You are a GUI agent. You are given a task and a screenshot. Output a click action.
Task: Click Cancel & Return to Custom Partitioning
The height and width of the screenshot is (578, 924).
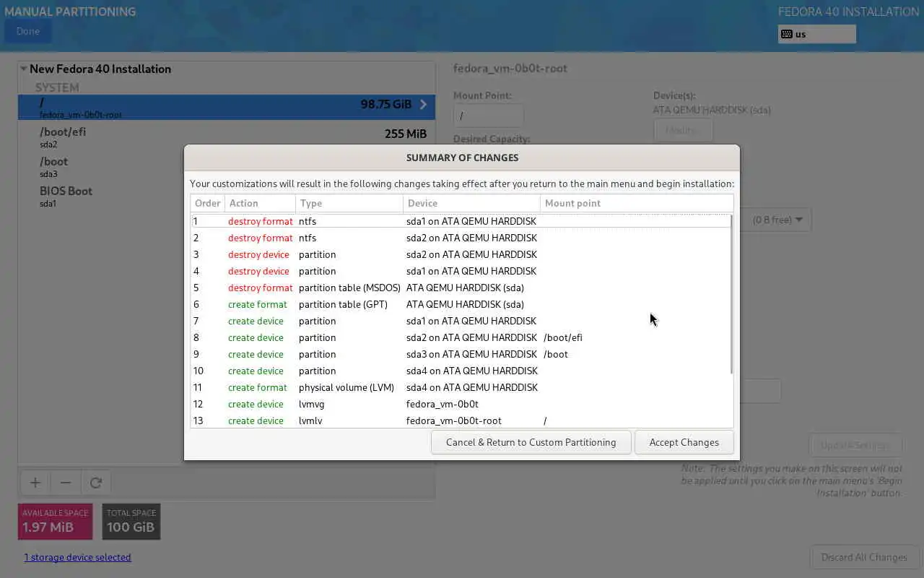click(x=531, y=442)
